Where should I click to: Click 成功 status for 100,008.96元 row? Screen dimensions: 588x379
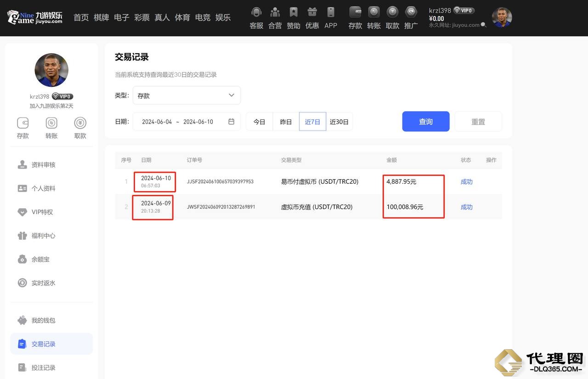coord(467,207)
